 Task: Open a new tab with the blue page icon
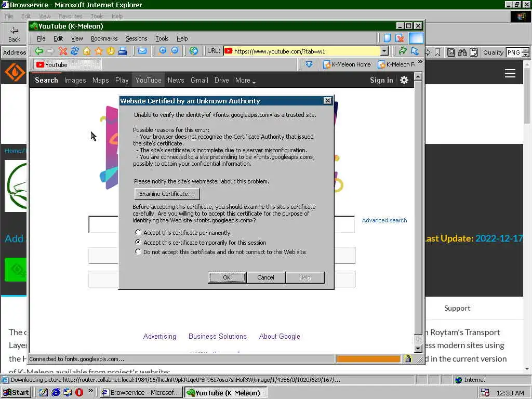tap(387, 38)
